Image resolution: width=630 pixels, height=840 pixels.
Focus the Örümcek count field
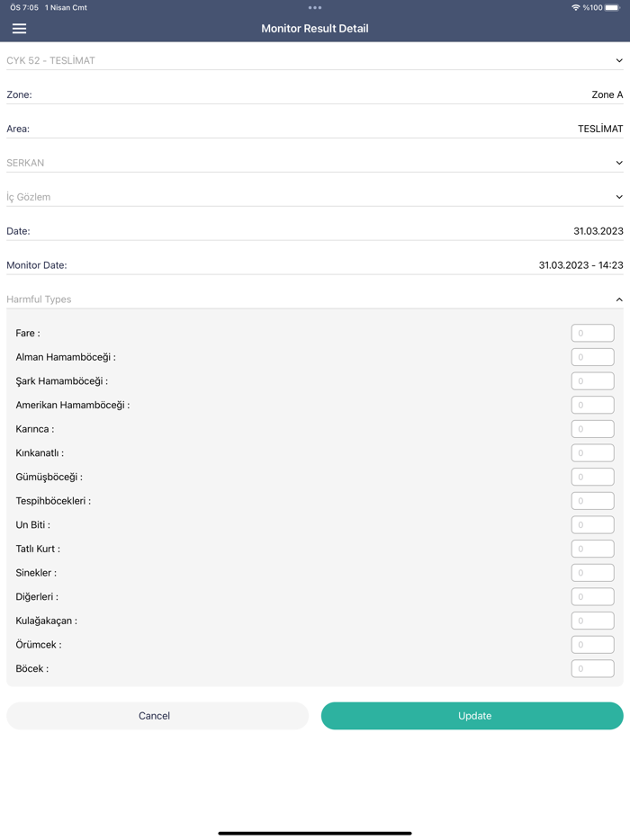pyautogui.click(x=592, y=645)
